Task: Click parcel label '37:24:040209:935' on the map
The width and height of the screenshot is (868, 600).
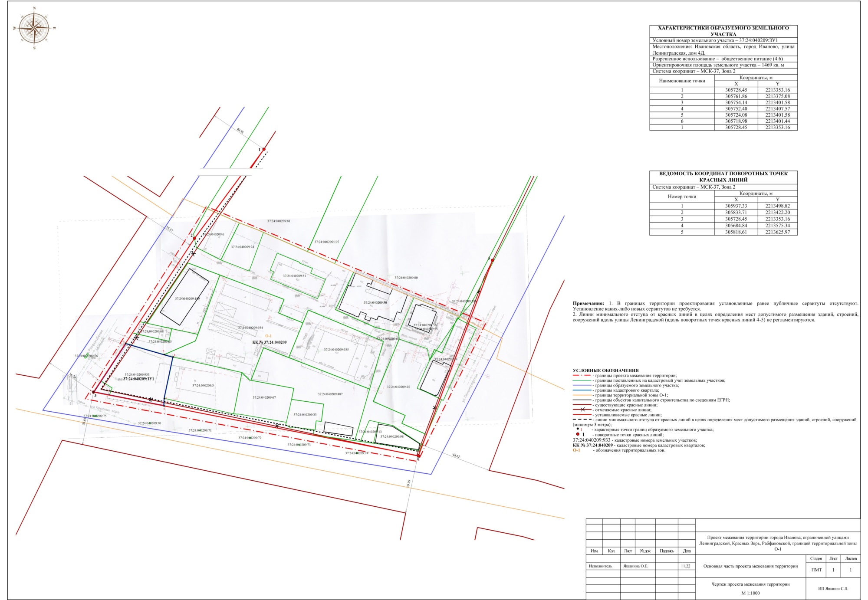Action: [336, 350]
